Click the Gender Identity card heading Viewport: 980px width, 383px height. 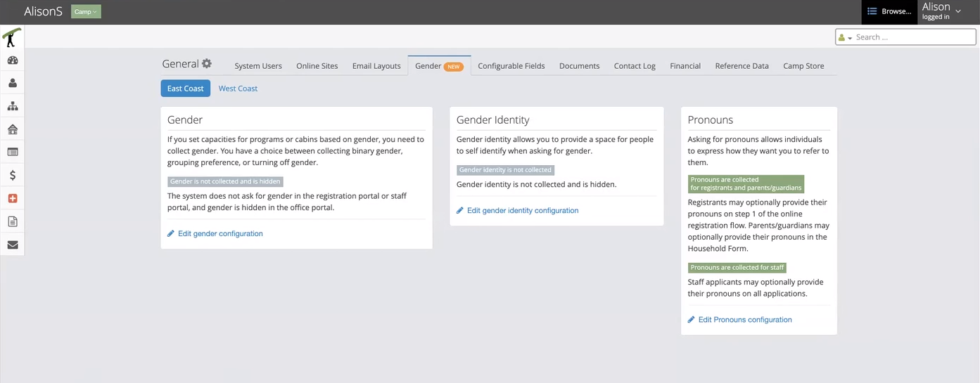click(x=492, y=119)
